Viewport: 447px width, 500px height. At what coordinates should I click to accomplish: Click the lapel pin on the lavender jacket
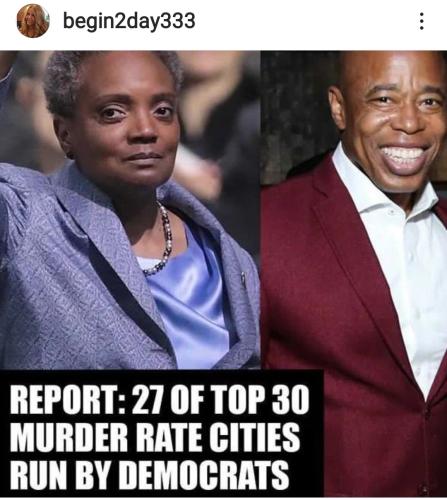pos(244,279)
